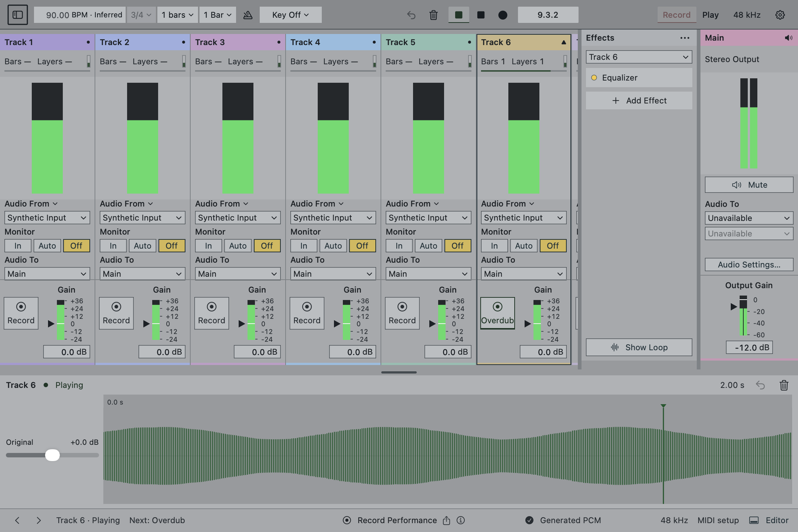Image resolution: width=798 pixels, height=532 pixels.
Task: Delete Track 6 loop with trash icon
Action: point(784,385)
